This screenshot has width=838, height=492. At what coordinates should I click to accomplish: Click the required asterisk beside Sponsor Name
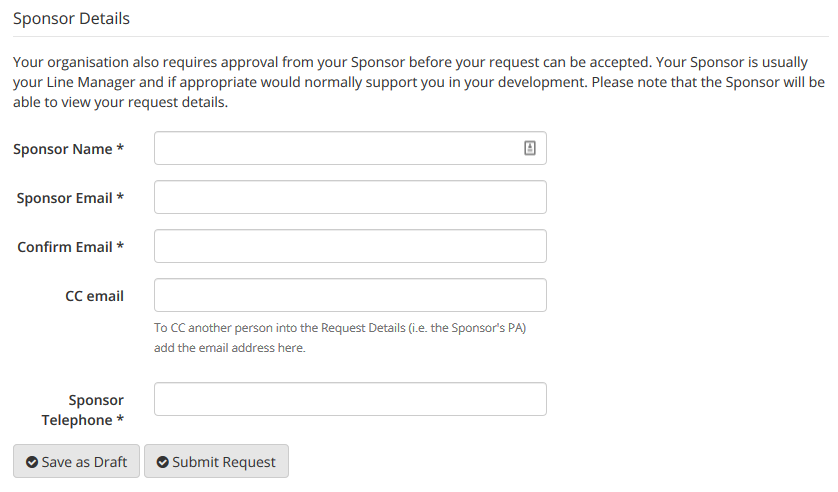pos(120,148)
